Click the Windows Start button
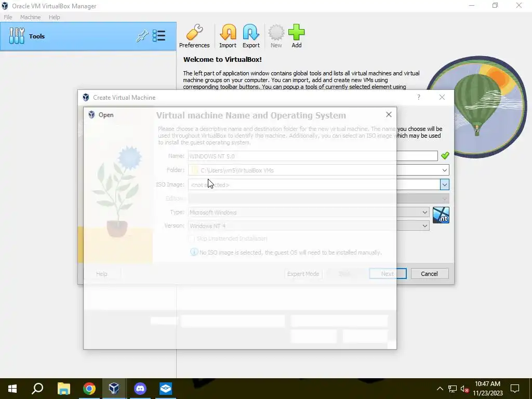The image size is (532, 399). pyautogui.click(x=12, y=389)
